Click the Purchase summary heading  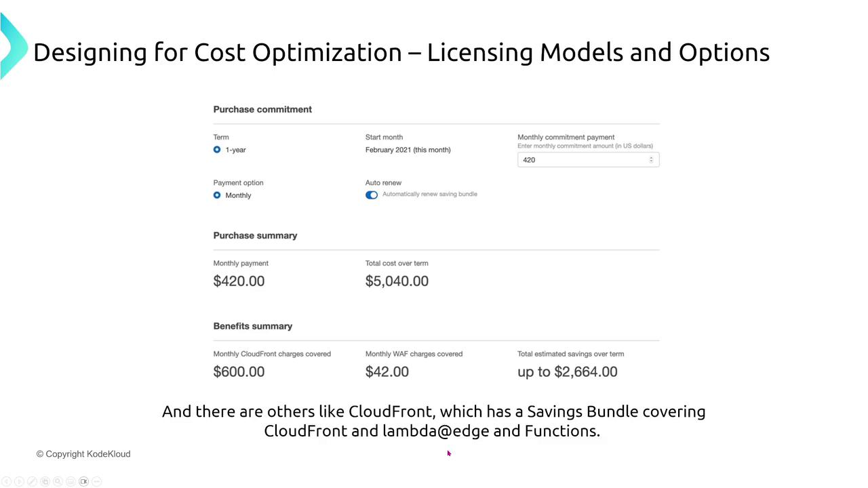255,236
